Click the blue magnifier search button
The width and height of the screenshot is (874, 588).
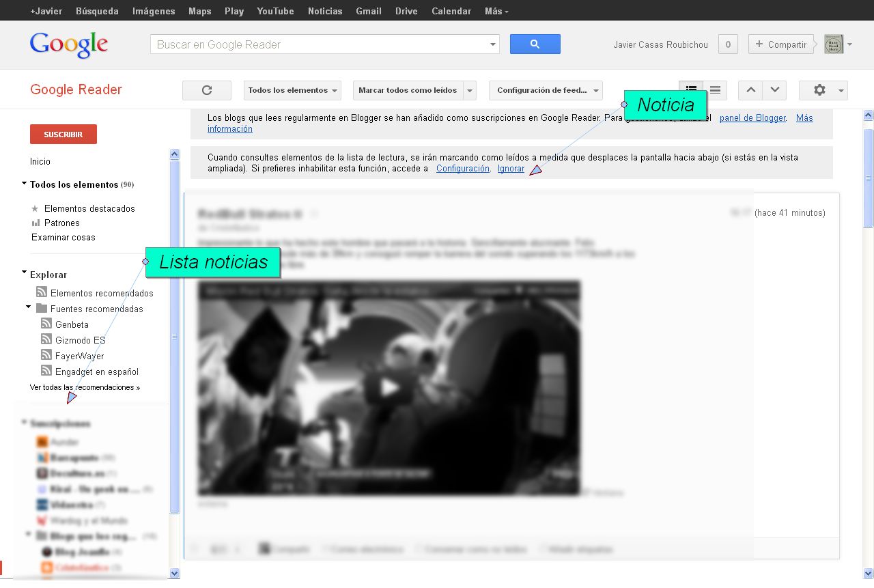pyautogui.click(x=535, y=44)
